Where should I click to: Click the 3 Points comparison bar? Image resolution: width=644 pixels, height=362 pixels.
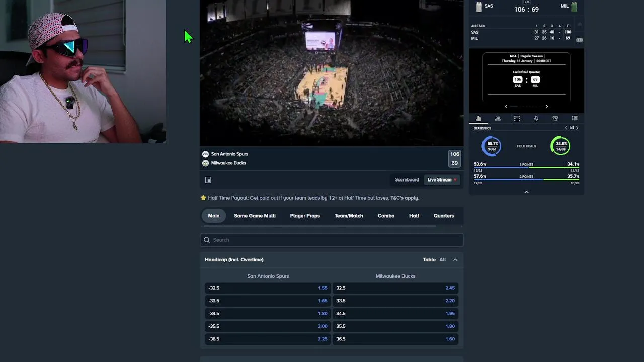point(526,167)
